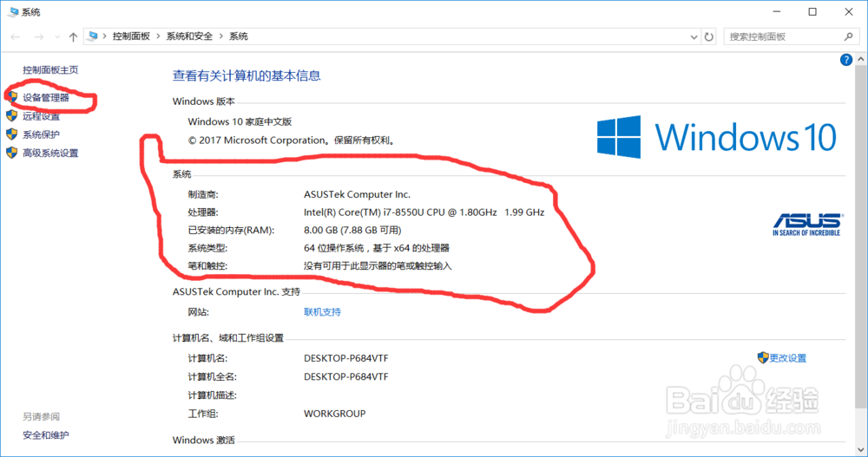Click the shield icon beside 远程设置
This screenshot has width=868, height=457.
click(11, 115)
